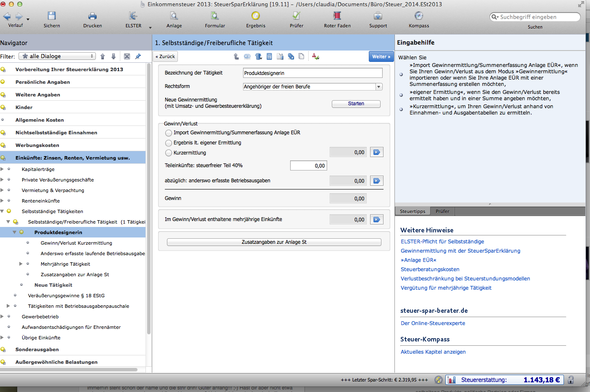Open ELSTER transmission
This screenshot has height=392, width=590.
click(x=133, y=16)
